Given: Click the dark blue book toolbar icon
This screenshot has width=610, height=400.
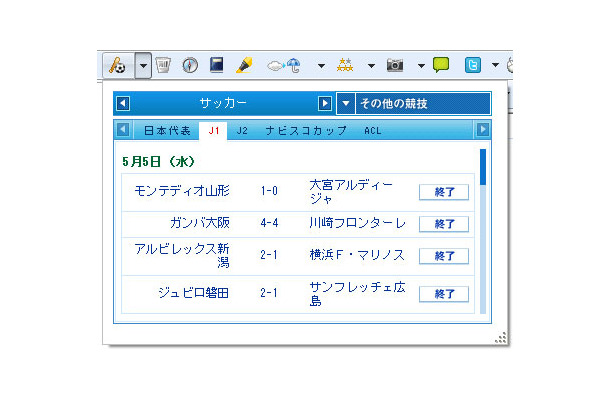Looking at the screenshot, I should (x=216, y=65).
